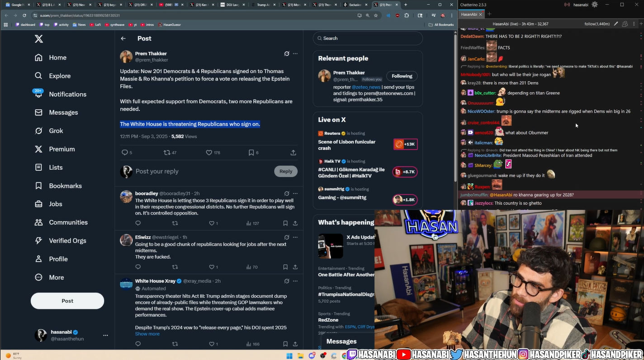644x360 pixels.
Task: Share the main post
Action: click(x=293, y=153)
